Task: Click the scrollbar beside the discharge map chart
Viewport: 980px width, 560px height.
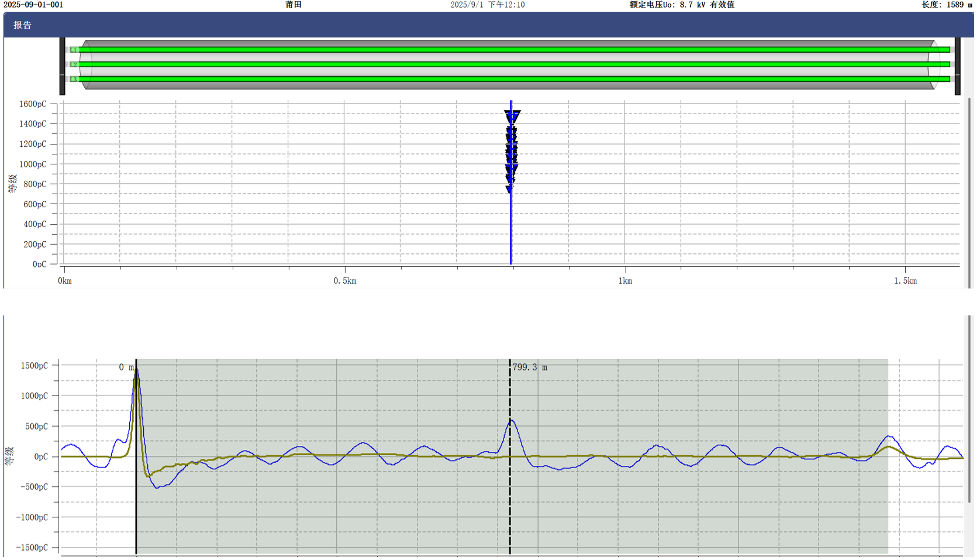Action: (x=969, y=193)
